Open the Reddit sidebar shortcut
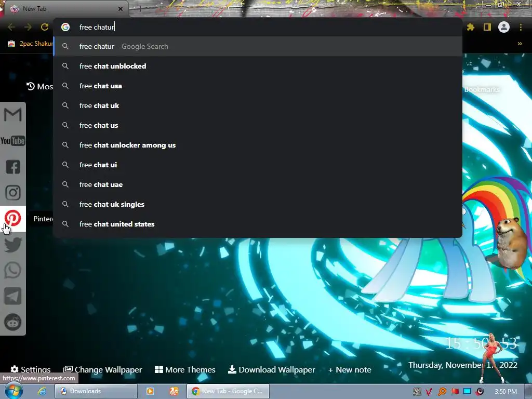Image resolution: width=532 pixels, height=399 pixels. pos(13,322)
